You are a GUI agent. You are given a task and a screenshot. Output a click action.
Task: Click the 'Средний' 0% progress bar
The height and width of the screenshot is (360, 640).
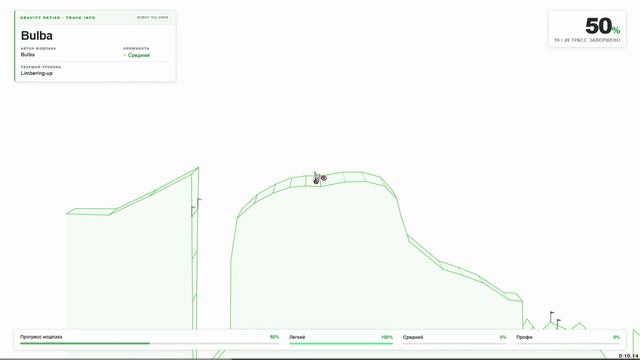click(454, 343)
